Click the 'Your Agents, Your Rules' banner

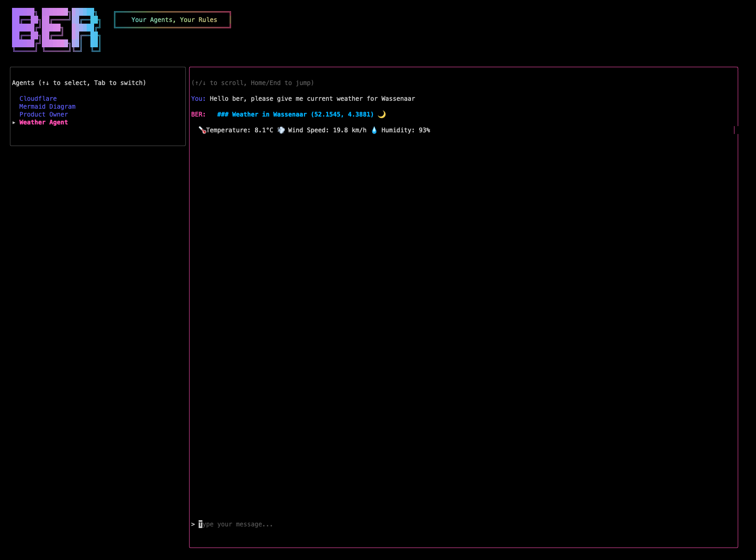[x=173, y=20]
